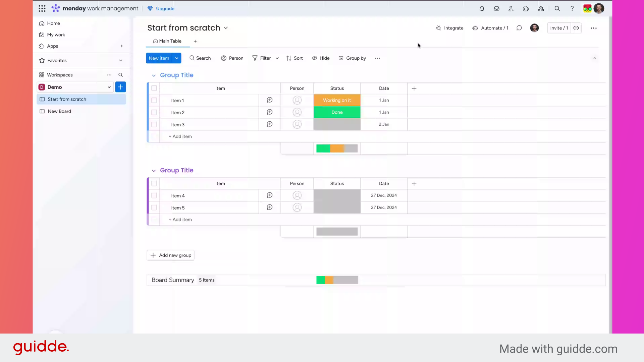Click Add item in first group
644x362 pixels.
click(180, 137)
